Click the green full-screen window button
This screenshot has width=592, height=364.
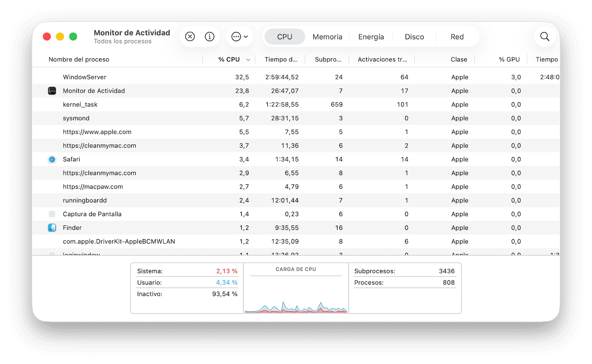(73, 37)
